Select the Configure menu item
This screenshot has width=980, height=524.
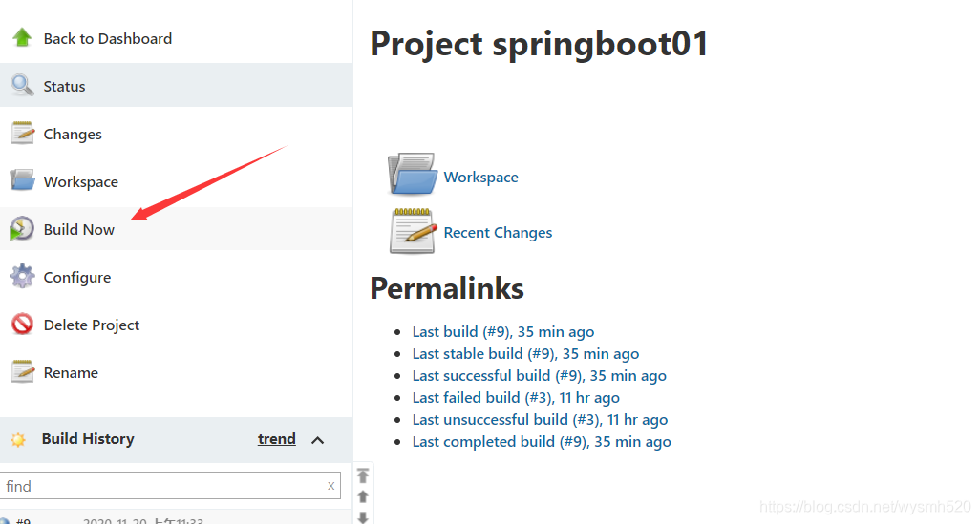coord(76,278)
